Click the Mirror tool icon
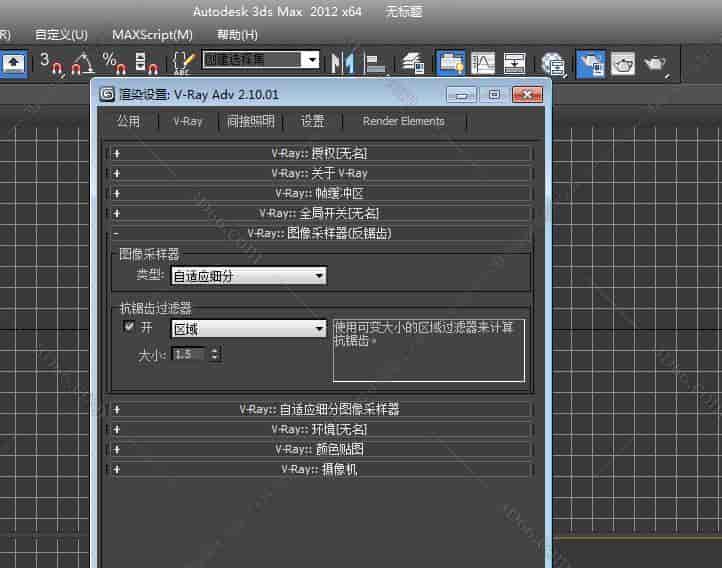722x568 pixels. click(343, 63)
